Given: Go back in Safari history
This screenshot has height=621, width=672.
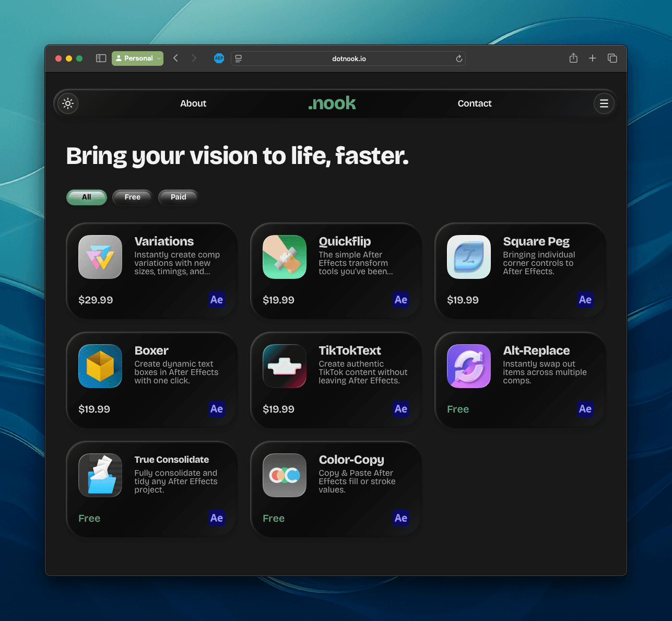Looking at the screenshot, I should point(176,58).
